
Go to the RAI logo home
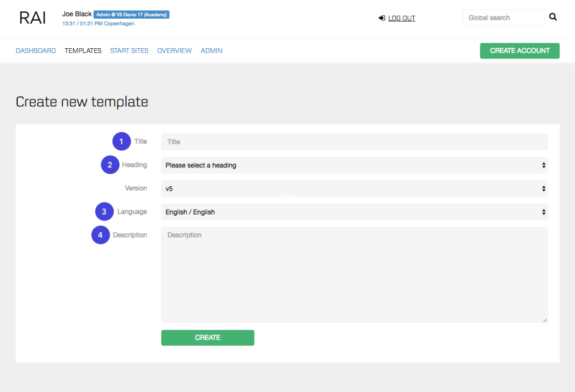(32, 18)
